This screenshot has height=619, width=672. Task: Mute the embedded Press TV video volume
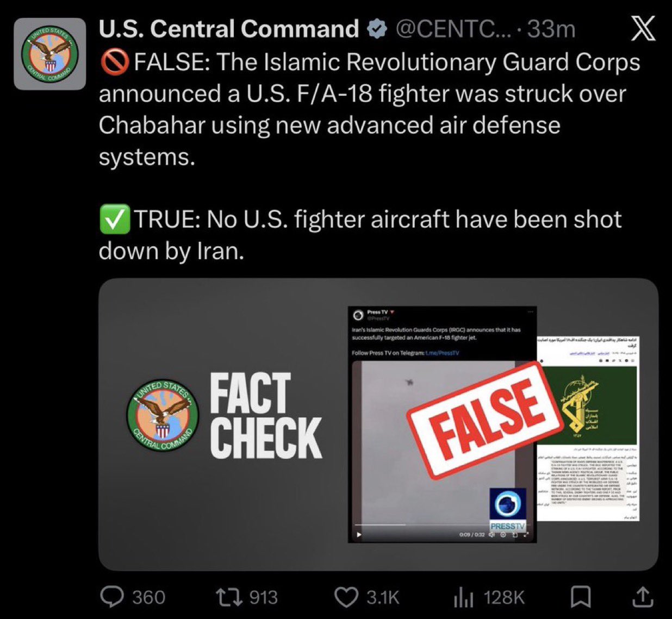click(491, 535)
